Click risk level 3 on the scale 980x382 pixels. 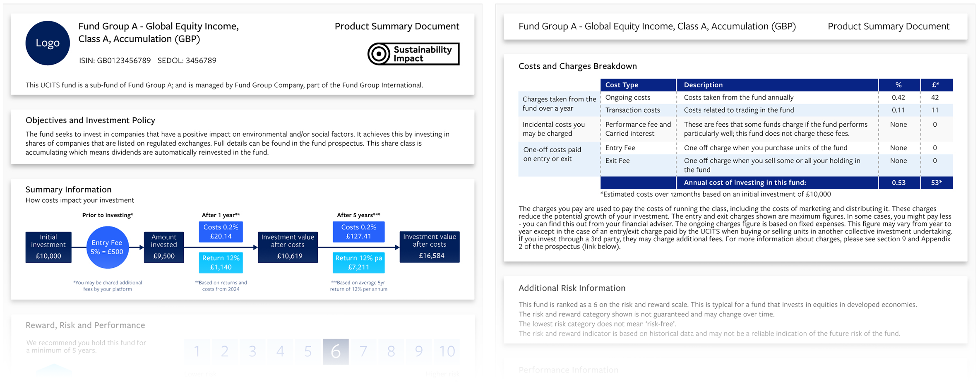[252, 351]
